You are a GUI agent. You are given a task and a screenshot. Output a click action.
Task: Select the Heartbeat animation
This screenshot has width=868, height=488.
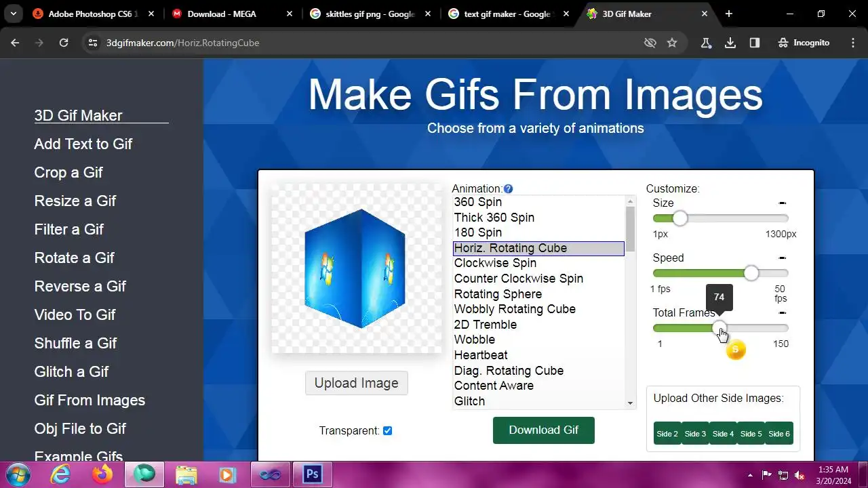(x=538, y=355)
